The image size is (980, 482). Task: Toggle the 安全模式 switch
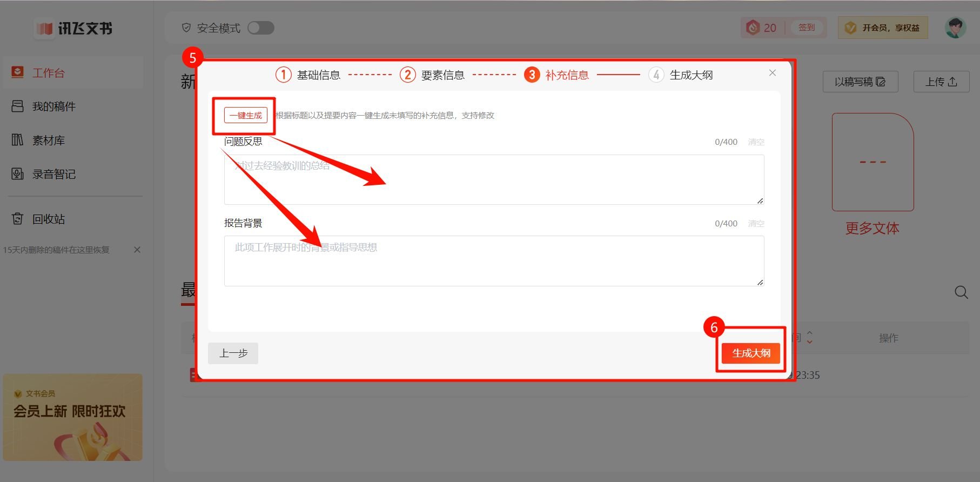pos(260,28)
